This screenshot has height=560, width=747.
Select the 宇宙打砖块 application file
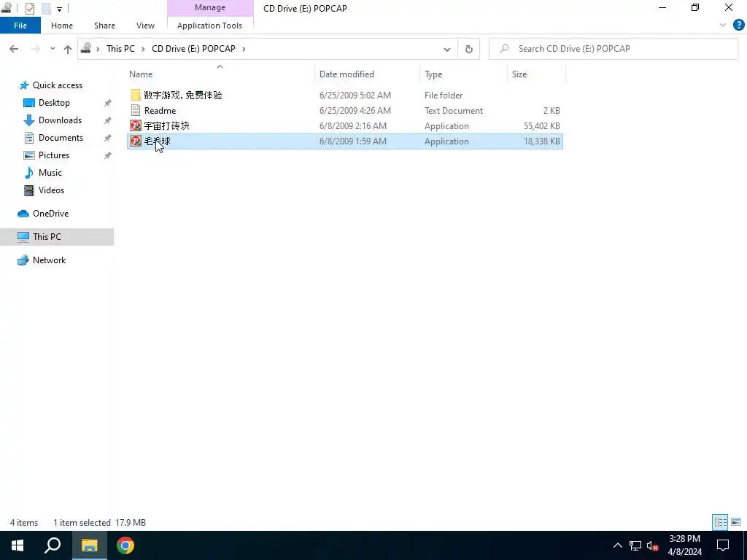tap(167, 125)
